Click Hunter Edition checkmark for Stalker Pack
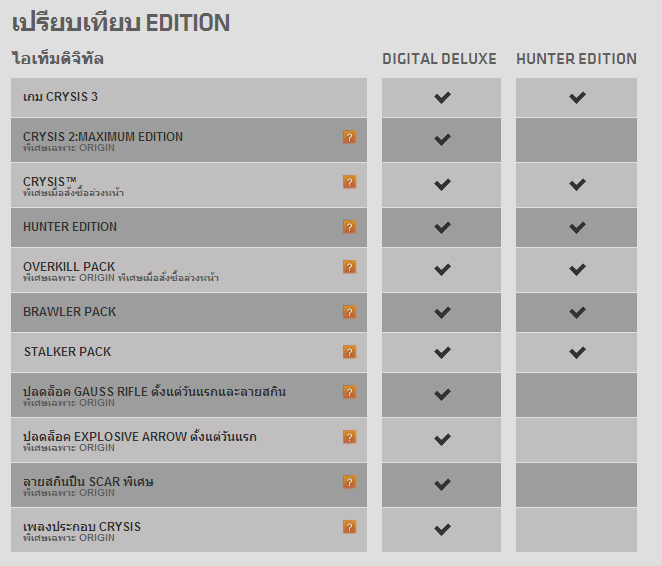This screenshot has width=662, height=566. click(x=576, y=352)
